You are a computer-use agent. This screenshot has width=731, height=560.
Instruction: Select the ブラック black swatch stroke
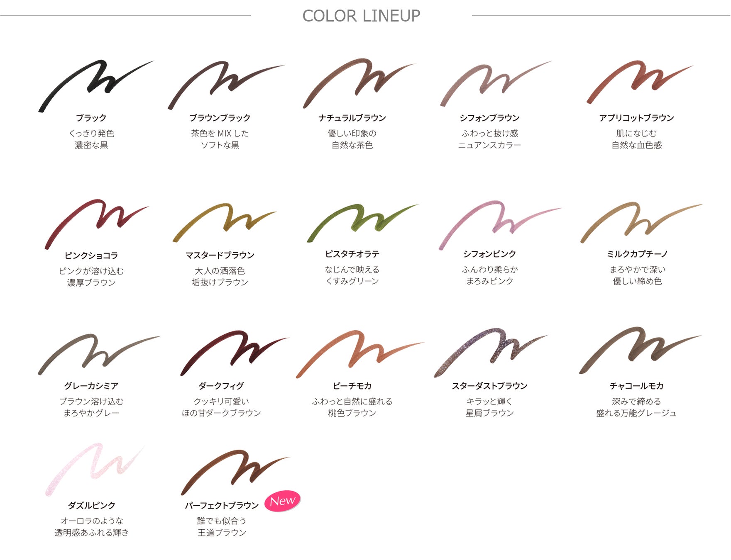pos(95,85)
